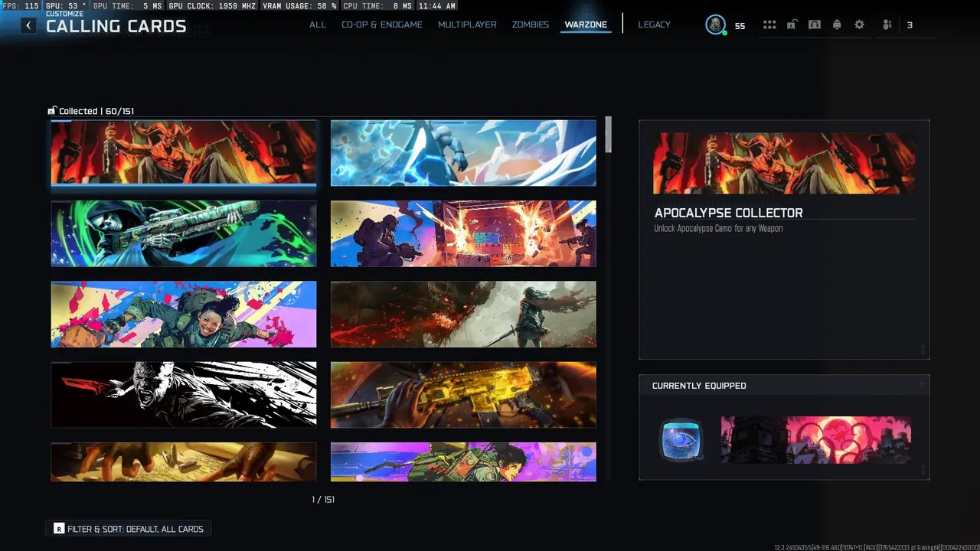Click the CALLING CARDS page title
Viewport: 980px width, 551px height.
(116, 26)
